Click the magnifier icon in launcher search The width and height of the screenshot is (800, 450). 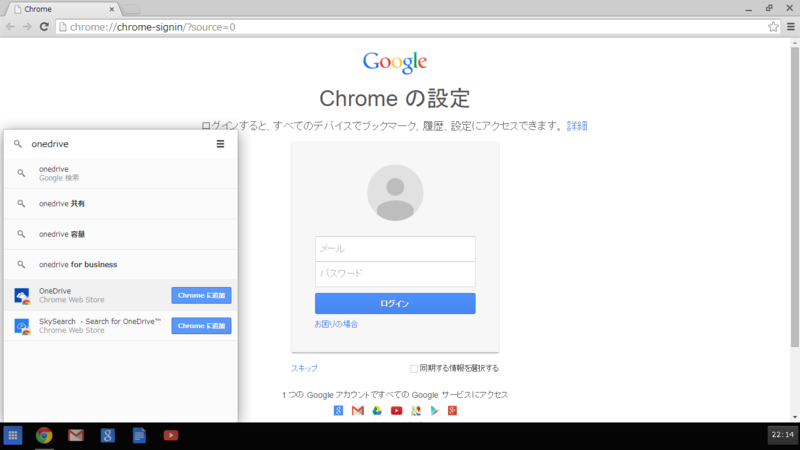[18, 144]
